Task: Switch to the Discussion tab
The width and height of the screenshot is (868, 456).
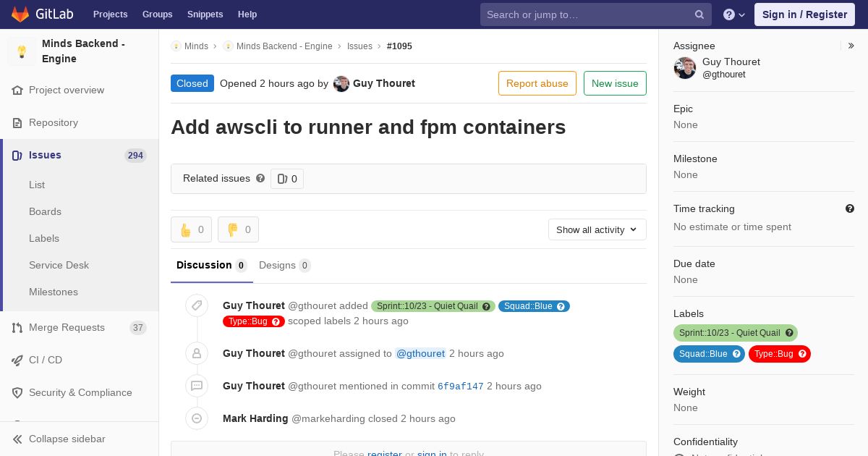Action: (x=212, y=265)
